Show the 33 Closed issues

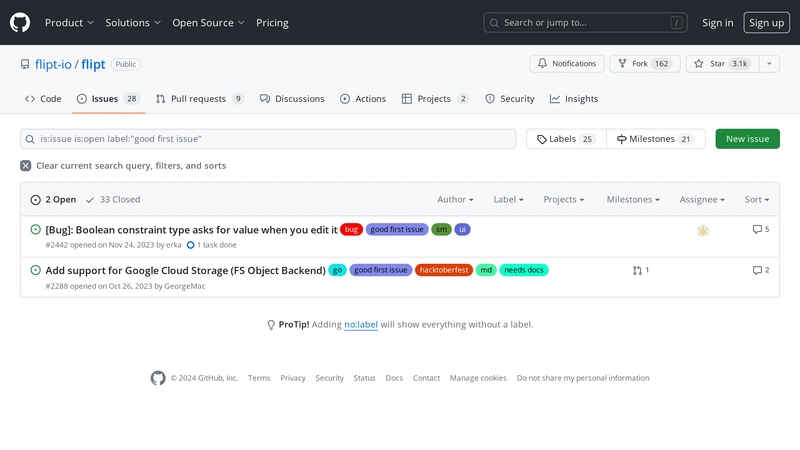pos(113,200)
